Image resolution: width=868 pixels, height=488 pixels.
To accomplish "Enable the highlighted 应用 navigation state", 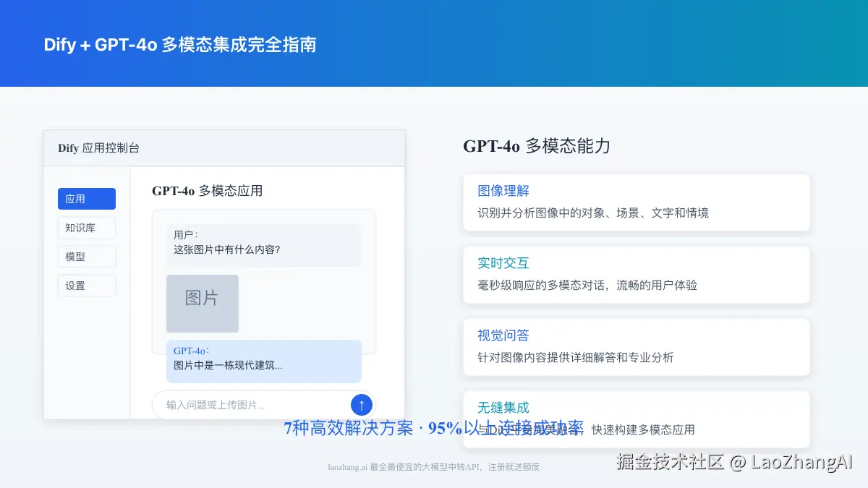I will [86, 199].
